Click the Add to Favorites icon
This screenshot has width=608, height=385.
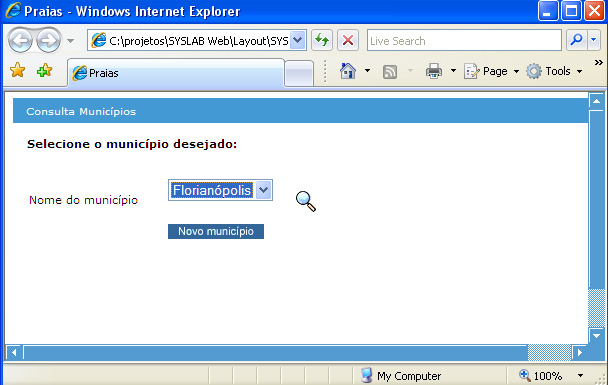[x=45, y=71]
